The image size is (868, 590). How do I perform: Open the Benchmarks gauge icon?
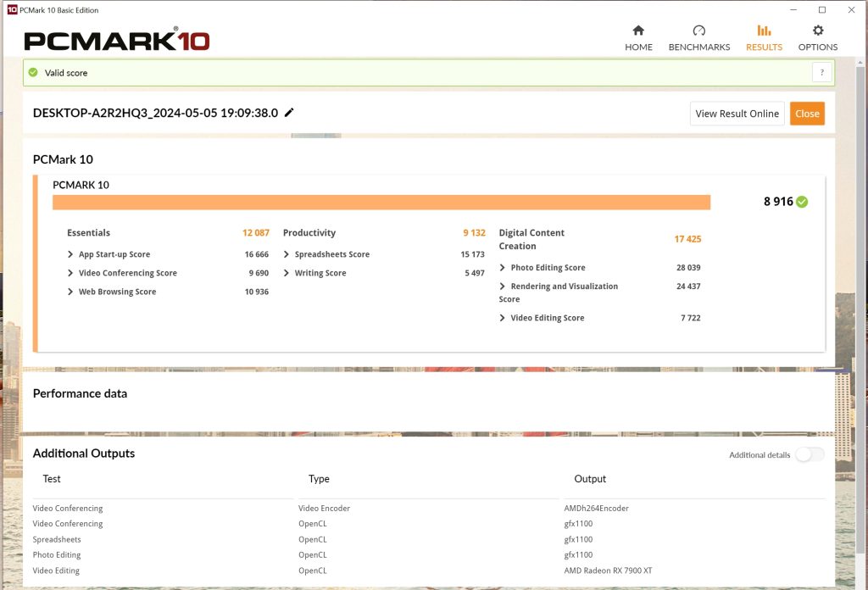tap(699, 31)
